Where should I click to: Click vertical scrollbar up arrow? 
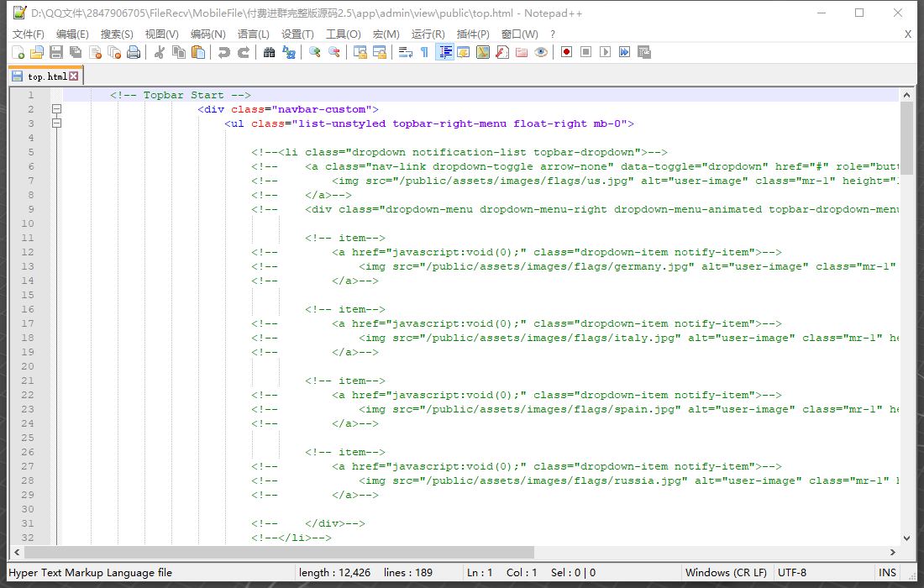click(x=906, y=95)
